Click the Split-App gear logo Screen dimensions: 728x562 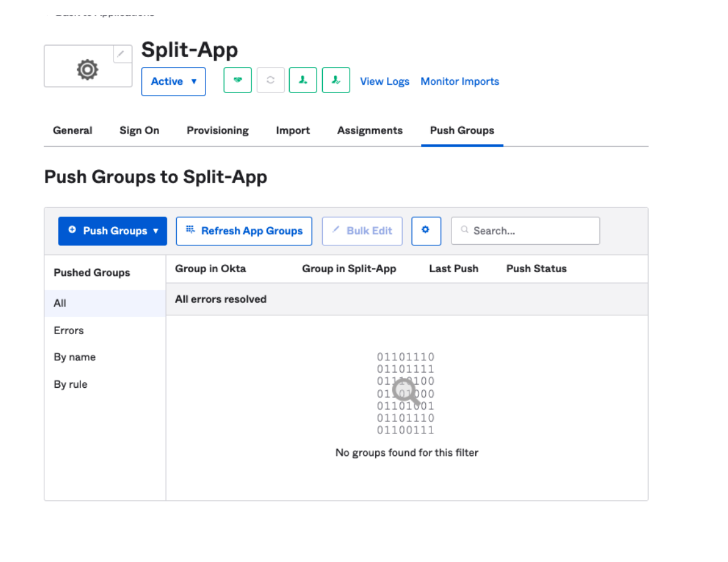point(87,69)
